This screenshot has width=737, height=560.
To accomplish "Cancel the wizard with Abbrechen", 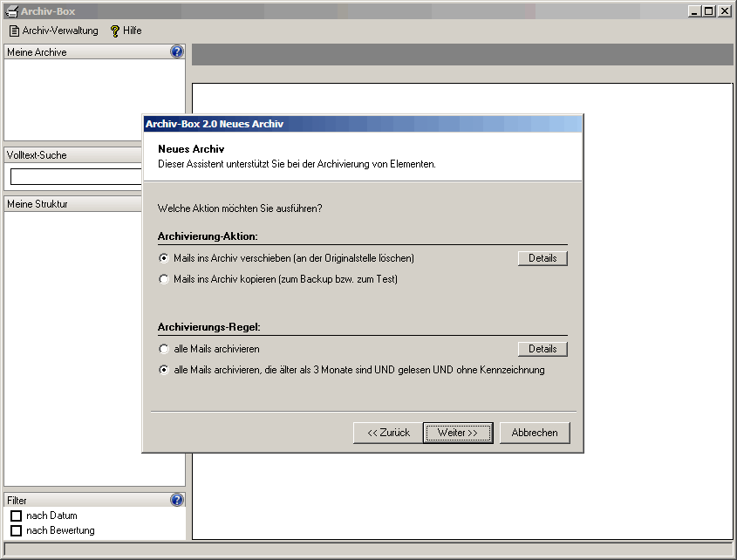I will (535, 433).
